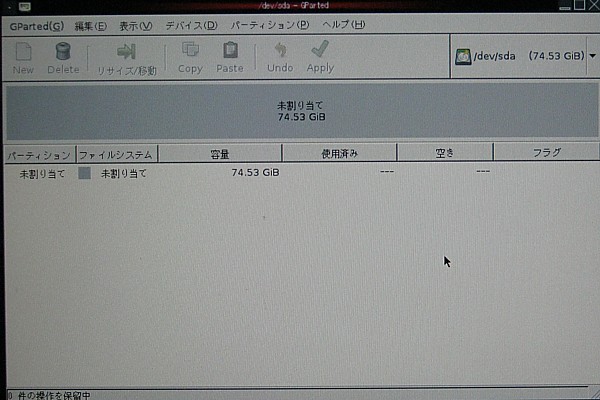Viewport: 600px width, 400px height.
Task: Maximize the GParted window
Action: [x=580, y=5]
